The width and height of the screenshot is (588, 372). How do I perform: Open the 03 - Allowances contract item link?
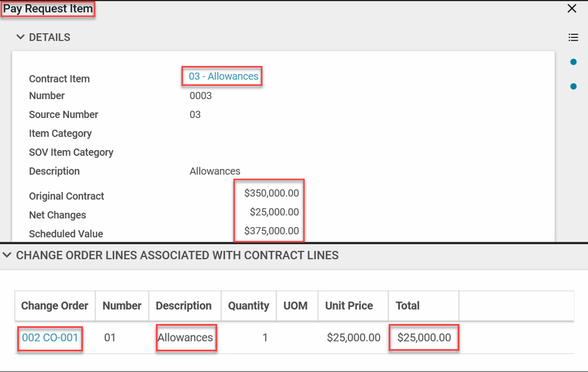(223, 76)
